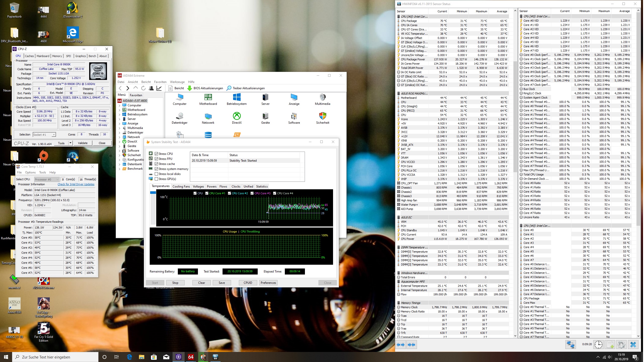Enable the Stress GPU(s) checkbox

pyautogui.click(x=156, y=179)
